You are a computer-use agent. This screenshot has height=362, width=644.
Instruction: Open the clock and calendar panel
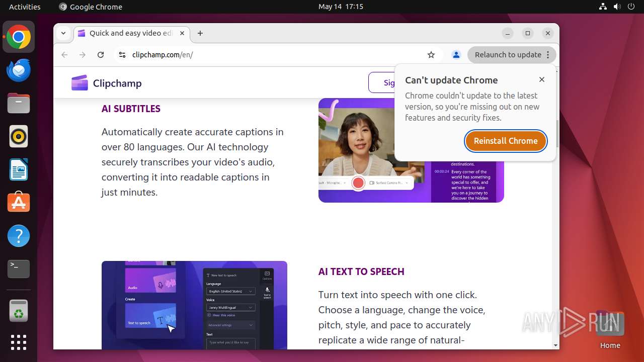coord(341,7)
